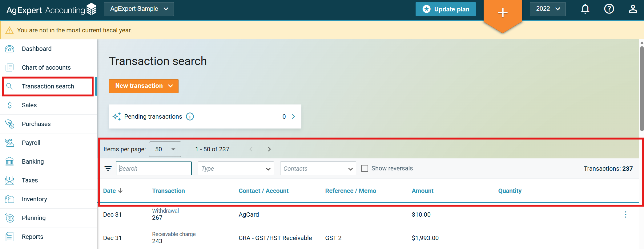Click the orange plus quick-add button

pos(503,13)
